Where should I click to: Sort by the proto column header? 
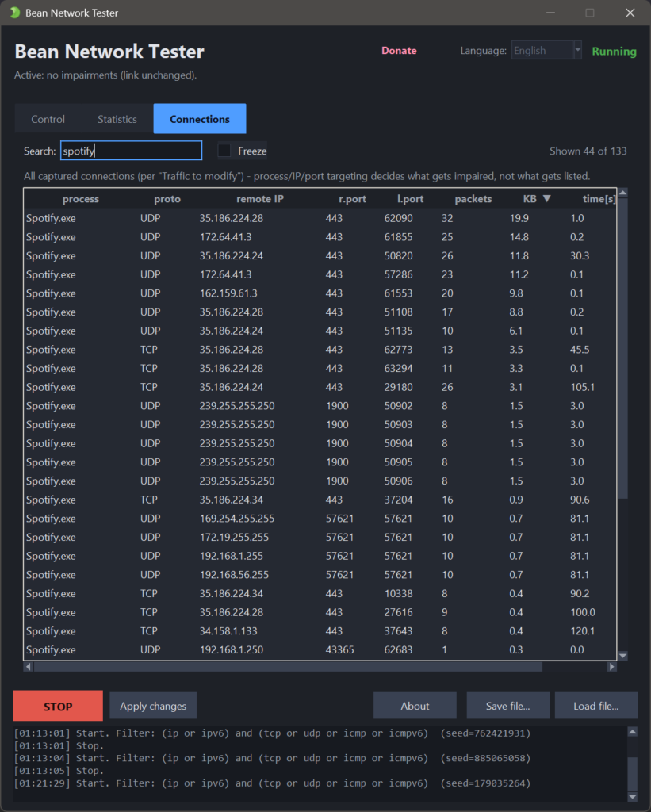[167, 199]
